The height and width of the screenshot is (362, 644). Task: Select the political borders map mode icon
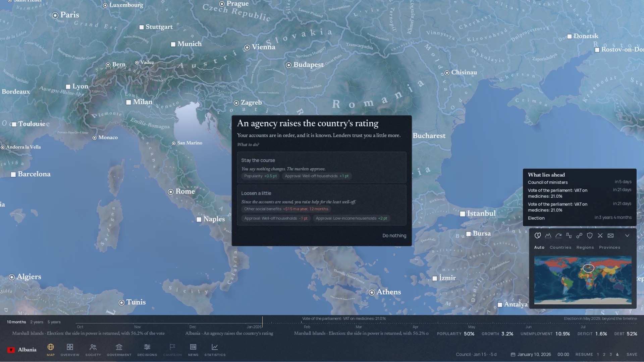538,236
